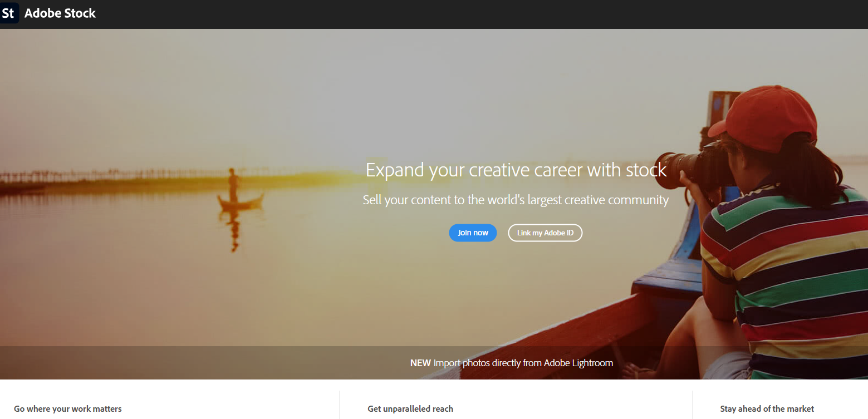Viewport: 868px width, 419px height.
Task: Click the fisherman's reflection in the water
Action: pyautogui.click(x=234, y=231)
